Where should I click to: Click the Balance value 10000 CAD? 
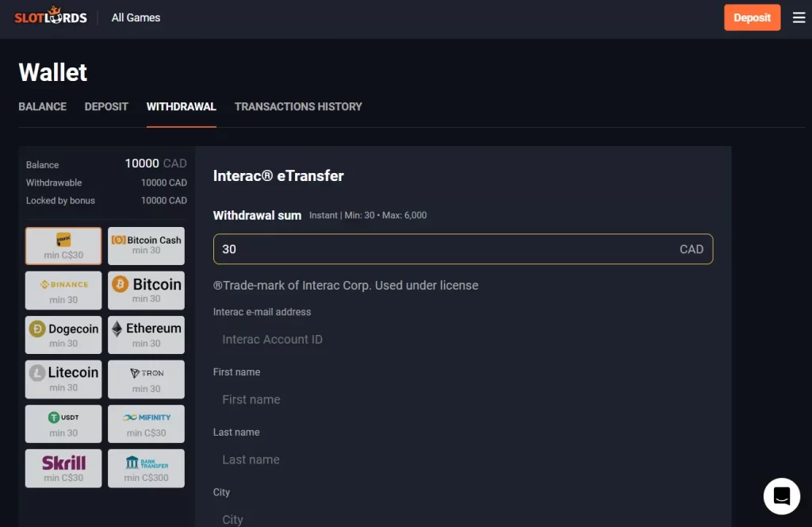(155, 163)
